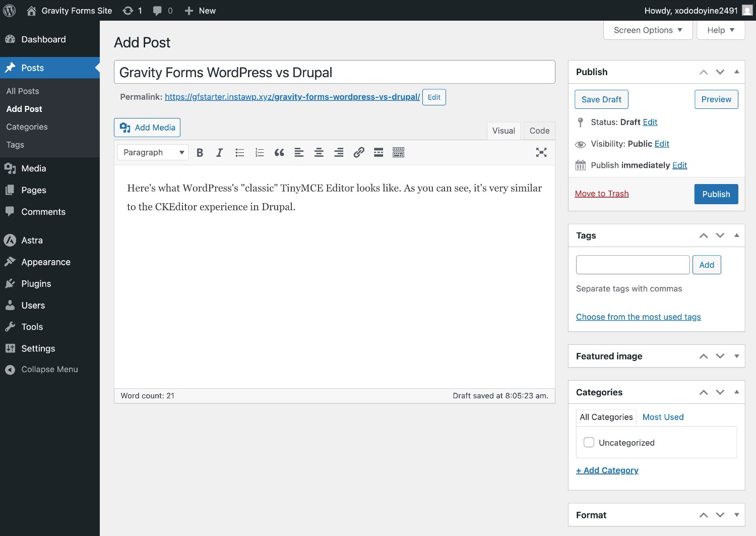Open Plugins in the sidebar menu

coord(36,284)
